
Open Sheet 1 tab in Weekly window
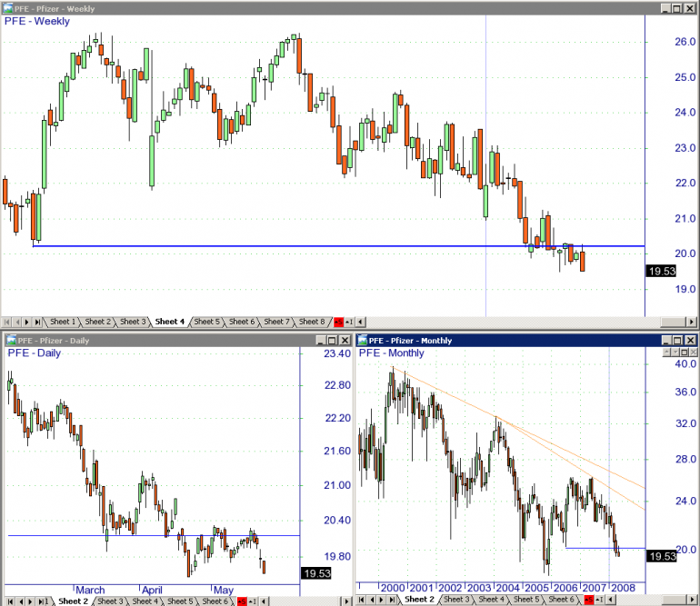point(62,322)
